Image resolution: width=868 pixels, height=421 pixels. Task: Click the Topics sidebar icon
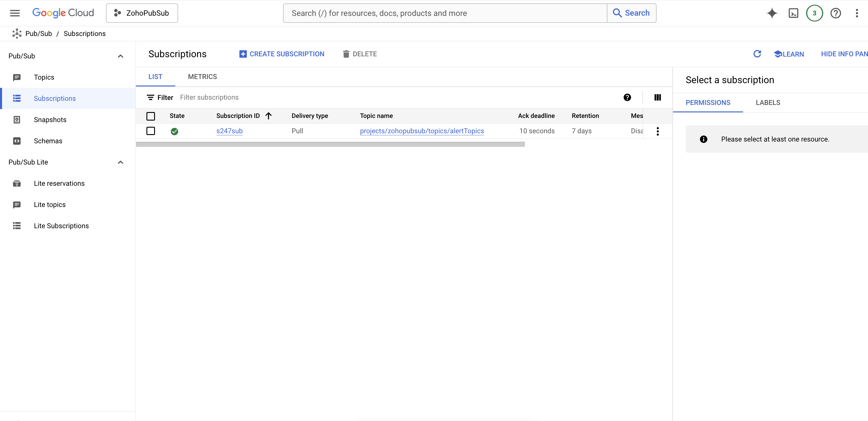coord(17,77)
